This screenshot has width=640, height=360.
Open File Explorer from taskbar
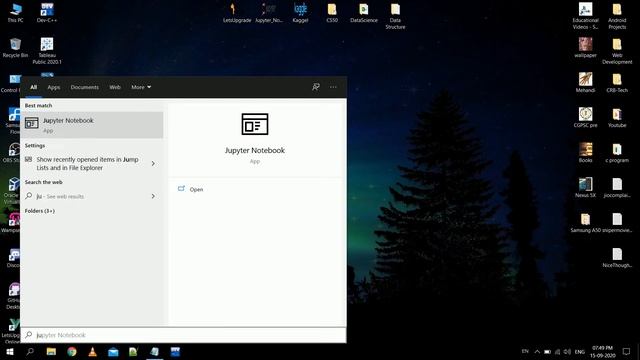pos(51,351)
